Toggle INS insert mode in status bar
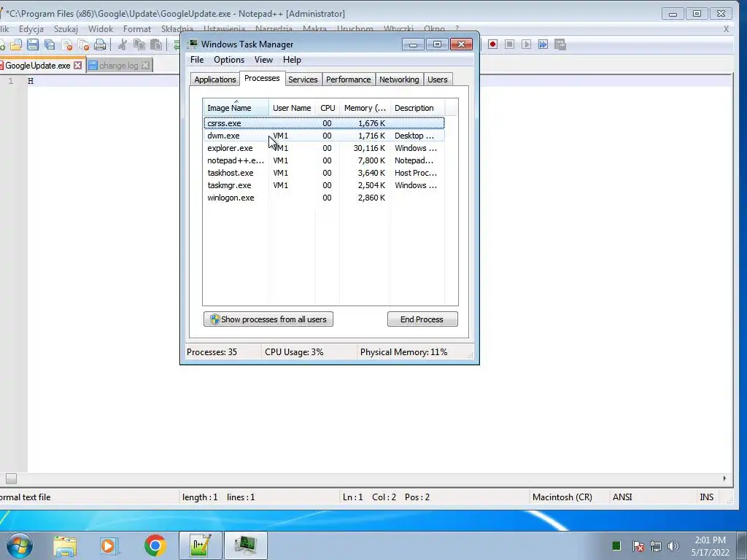This screenshot has width=747, height=560. click(x=706, y=497)
